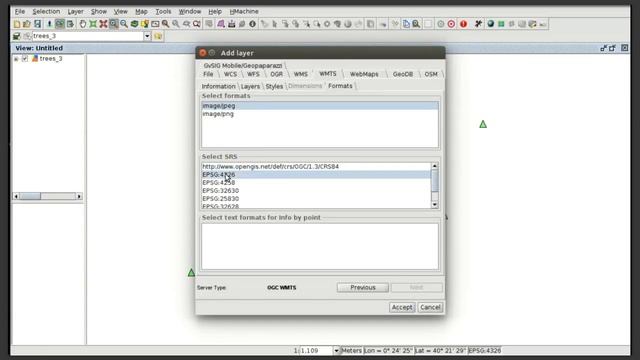Open the Layer menu
Screen dimensions: 640x360
click(76, 11)
